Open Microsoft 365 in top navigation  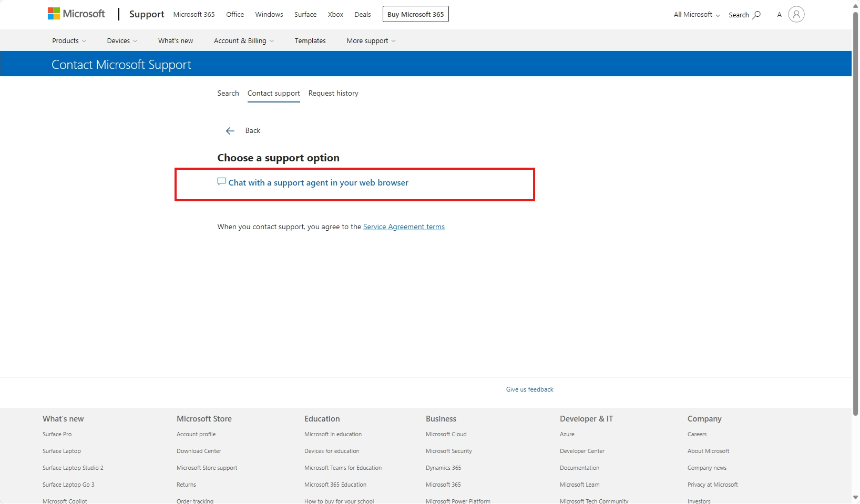pyautogui.click(x=194, y=15)
